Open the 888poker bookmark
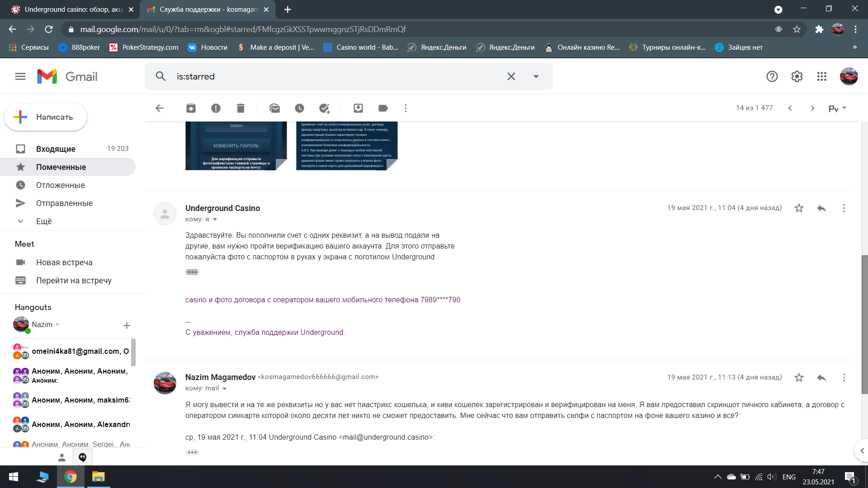The height and width of the screenshot is (488, 868). [79, 47]
